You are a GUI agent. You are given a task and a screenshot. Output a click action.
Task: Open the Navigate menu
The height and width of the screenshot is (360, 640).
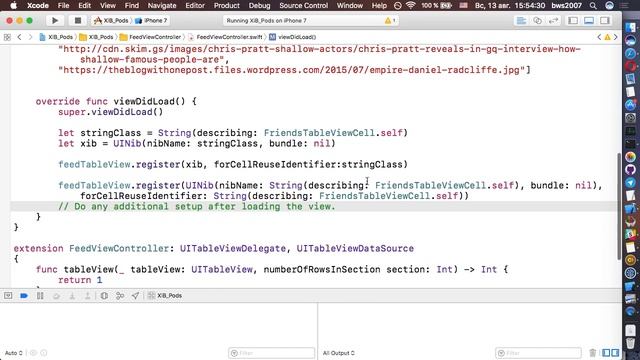[162, 6]
